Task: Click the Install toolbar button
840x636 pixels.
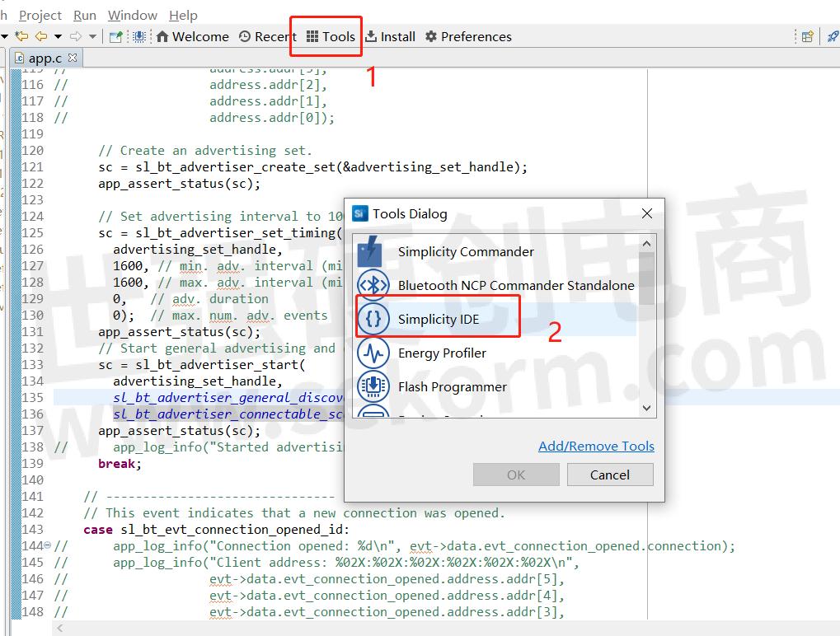Action: (x=390, y=36)
